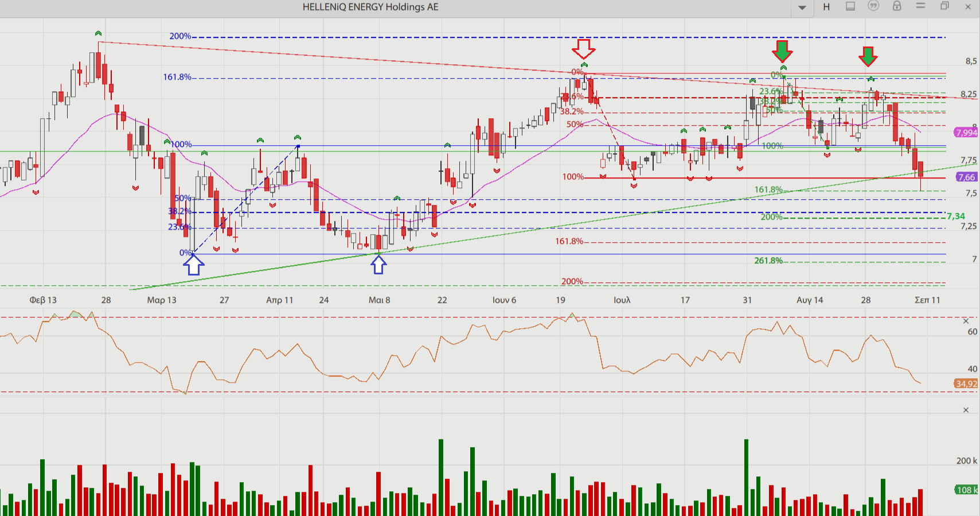Toggle the padlock lock icon
Viewport: 980px width, 516px height.
[x=897, y=6]
